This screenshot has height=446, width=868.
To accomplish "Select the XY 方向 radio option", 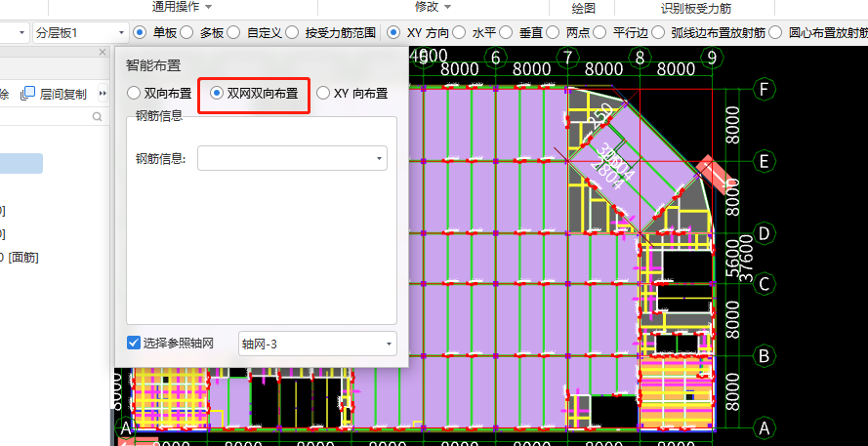I will click(393, 32).
